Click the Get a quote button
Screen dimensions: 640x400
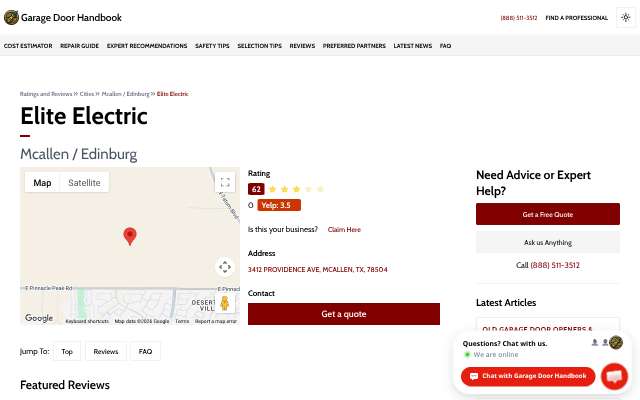coord(344,314)
